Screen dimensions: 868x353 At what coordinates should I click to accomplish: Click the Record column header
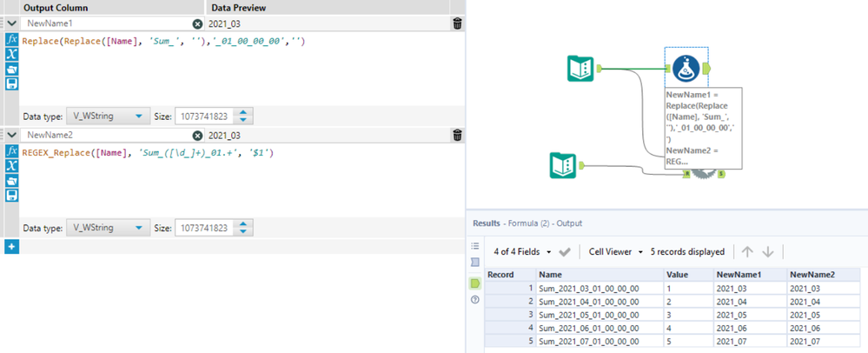click(510, 274)
